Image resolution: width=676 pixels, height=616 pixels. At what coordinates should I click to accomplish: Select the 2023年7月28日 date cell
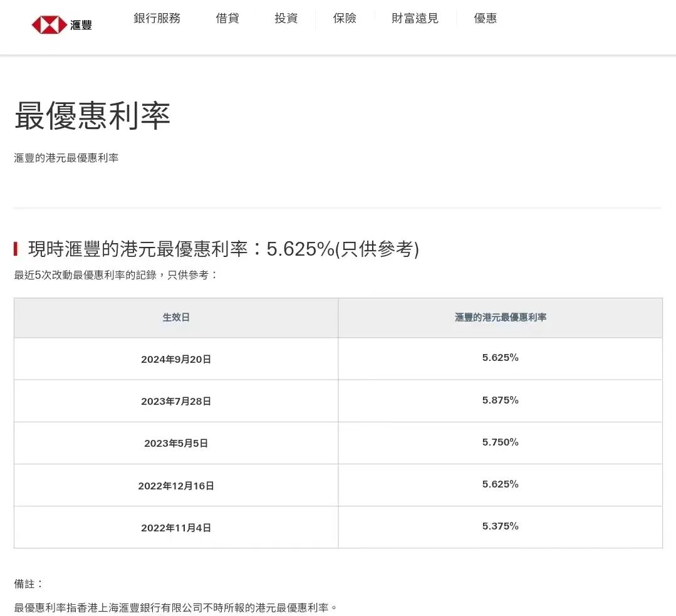click(176, 401)
